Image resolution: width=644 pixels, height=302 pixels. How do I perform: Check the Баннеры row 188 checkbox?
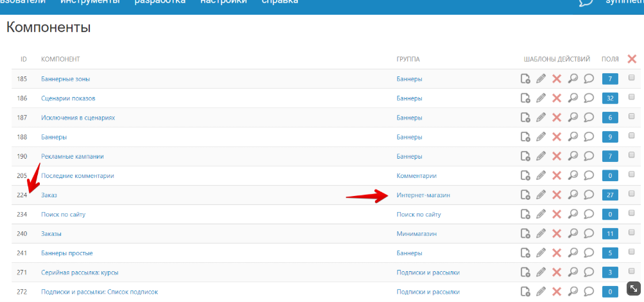[632, 135]
